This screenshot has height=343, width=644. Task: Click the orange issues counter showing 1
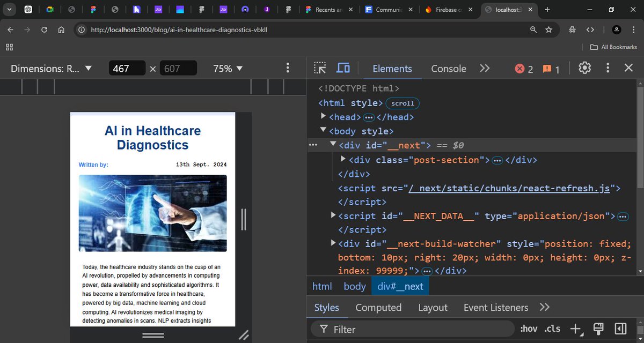point(551,69)
